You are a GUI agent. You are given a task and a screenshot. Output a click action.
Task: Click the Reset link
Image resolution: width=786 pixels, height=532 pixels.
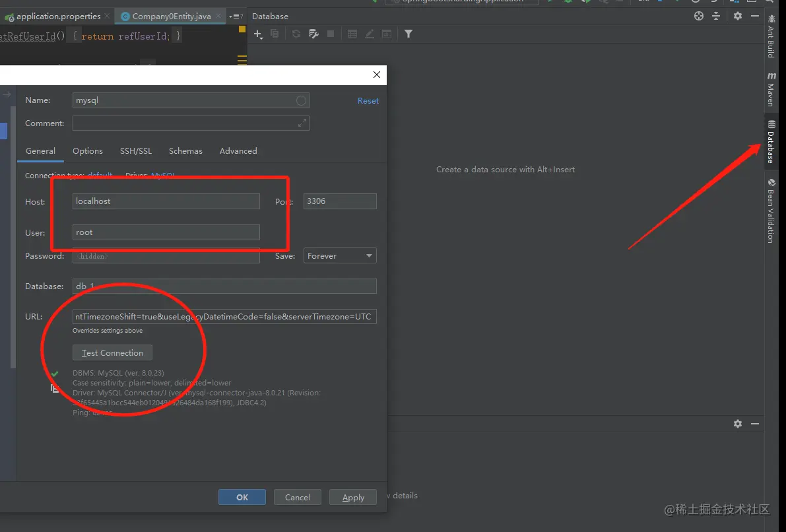pyautogui.click(x=368, y=101)
